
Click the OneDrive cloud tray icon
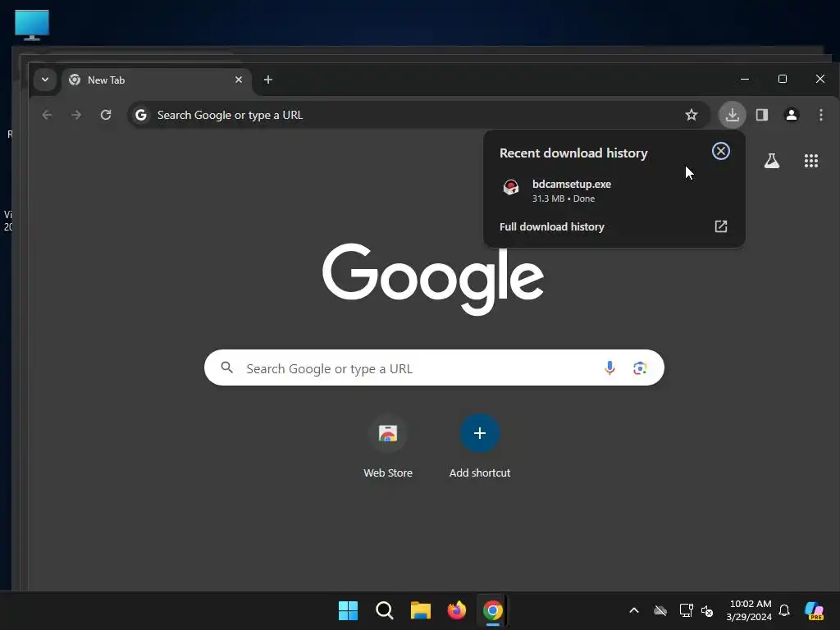[660, 610]
